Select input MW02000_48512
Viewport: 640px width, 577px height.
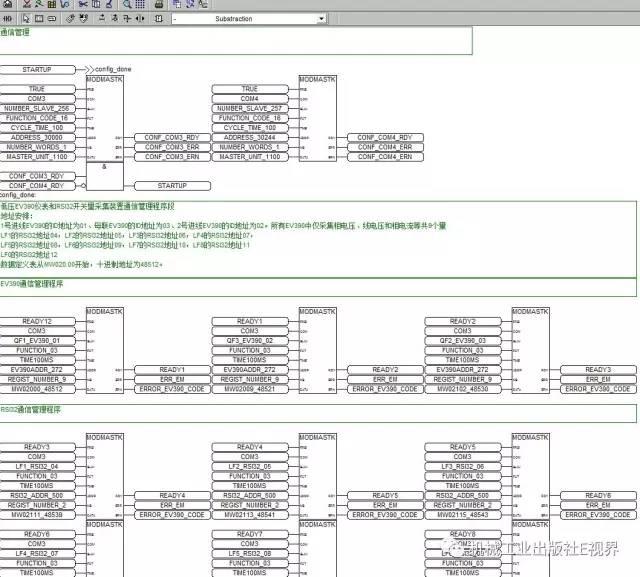[x=37, y=389]
